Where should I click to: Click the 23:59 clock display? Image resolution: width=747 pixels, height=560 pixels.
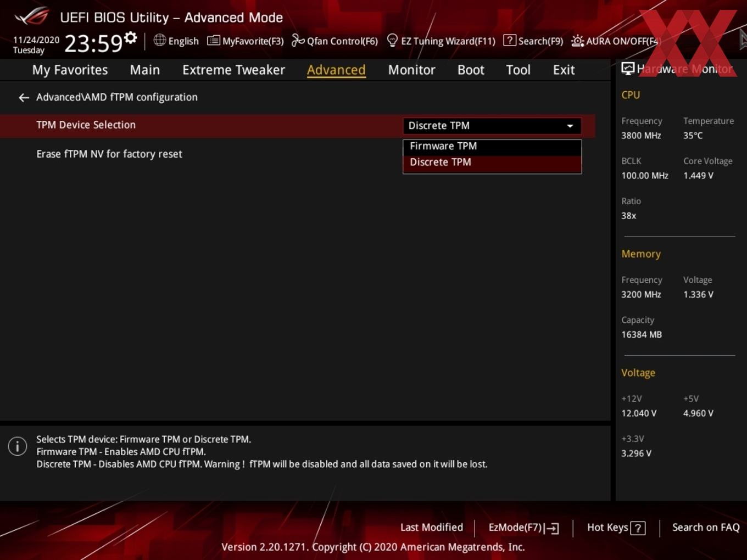(x=93, y=43)
